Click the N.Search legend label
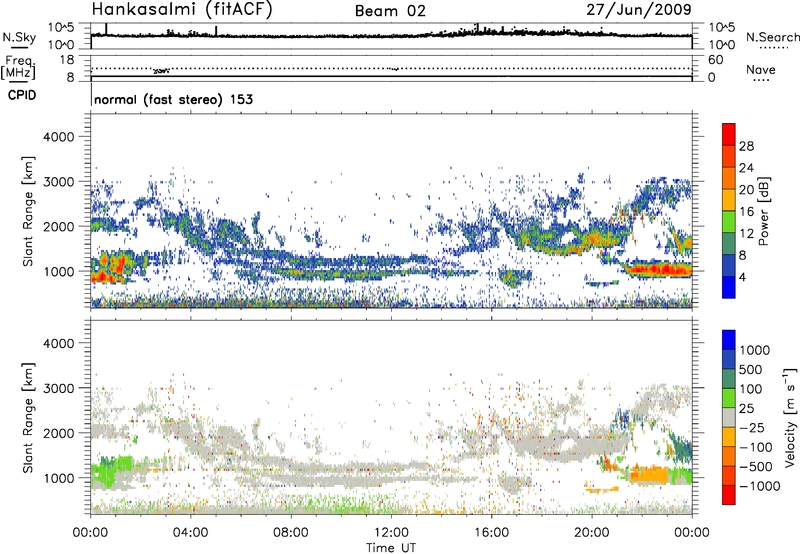 pos(773,37)
